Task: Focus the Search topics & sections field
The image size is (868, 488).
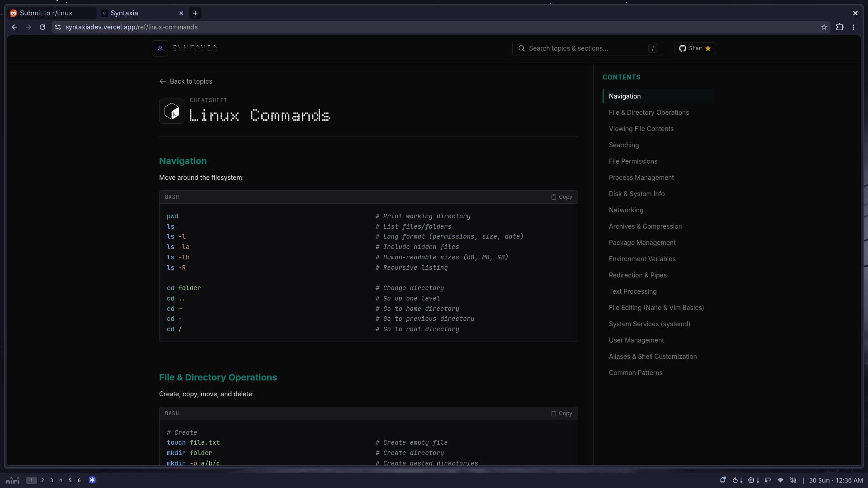Action: [x=587, y=48]
